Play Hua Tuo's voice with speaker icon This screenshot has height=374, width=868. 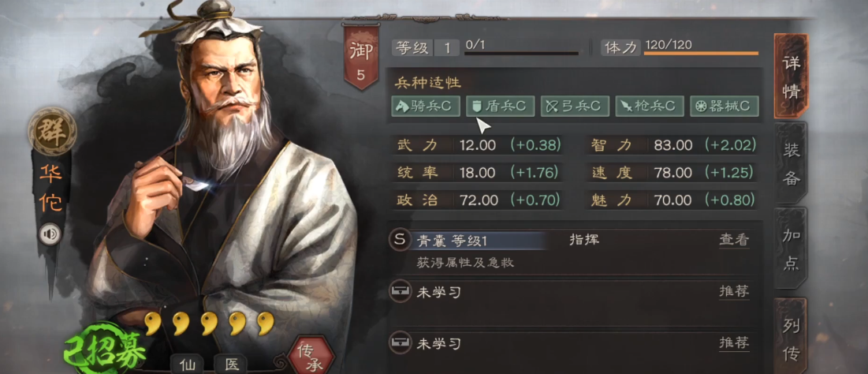pyautogui.click(x=50, y=234)
